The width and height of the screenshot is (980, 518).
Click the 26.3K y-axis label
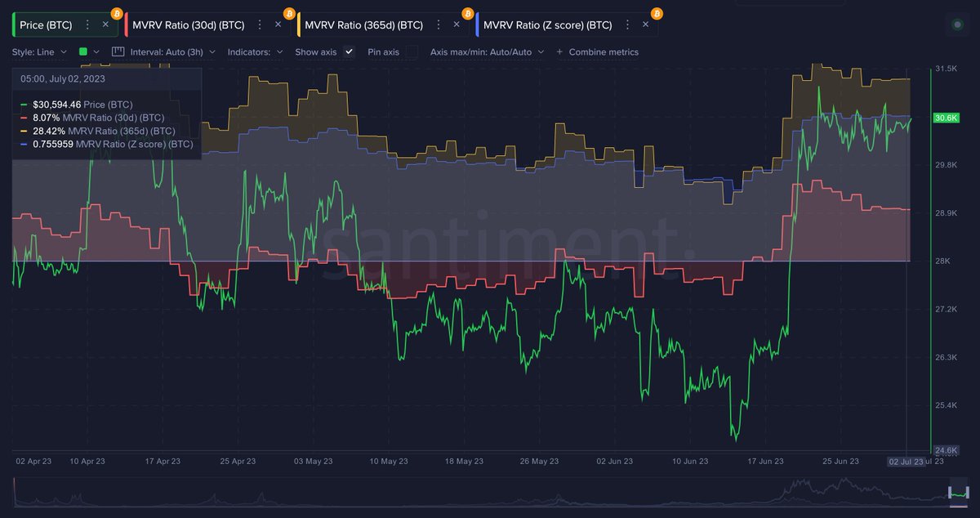[x=947, y=358]
